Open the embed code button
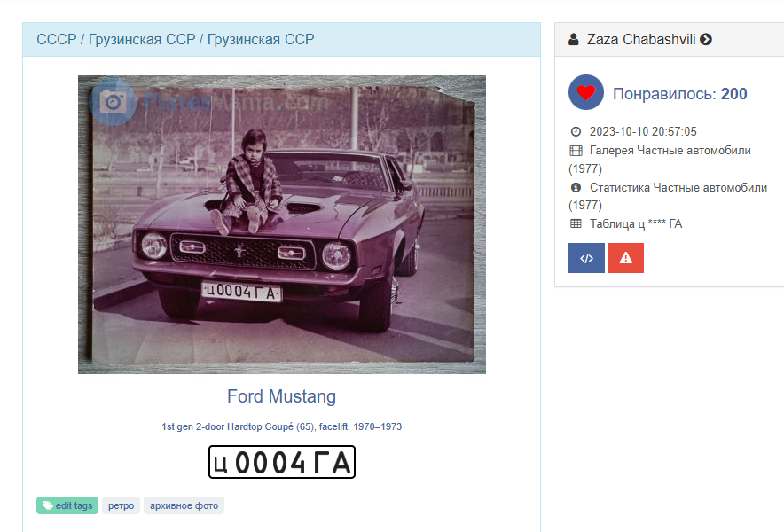The height and width of the screenshot is (532, 784). [x=586, y=258]
